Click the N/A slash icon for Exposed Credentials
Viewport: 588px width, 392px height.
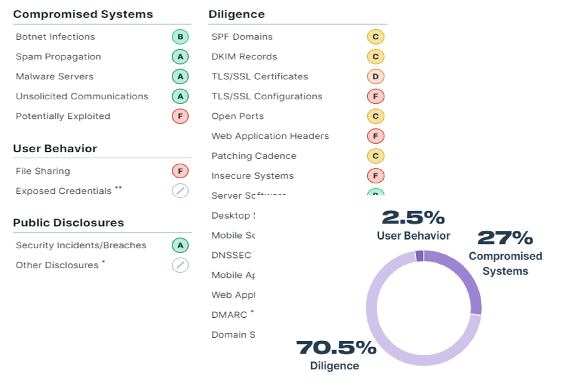click(x=180, y=191)
